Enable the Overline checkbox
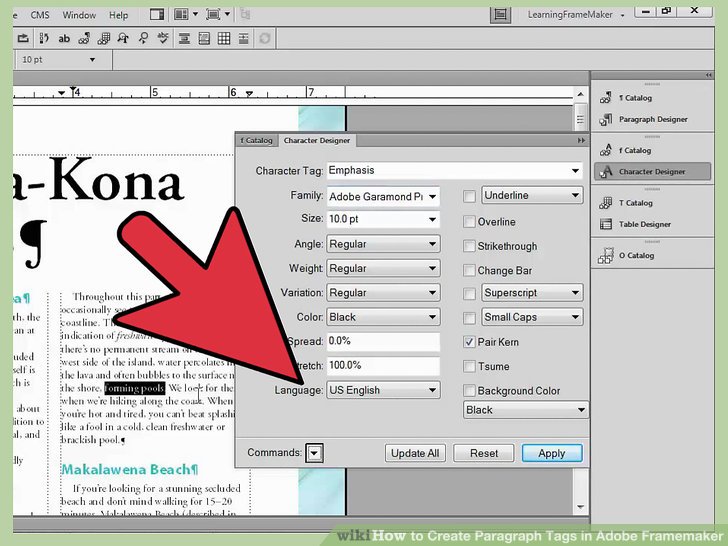The height and width of the screenshot is (546, 728). [x=469, y=222]
